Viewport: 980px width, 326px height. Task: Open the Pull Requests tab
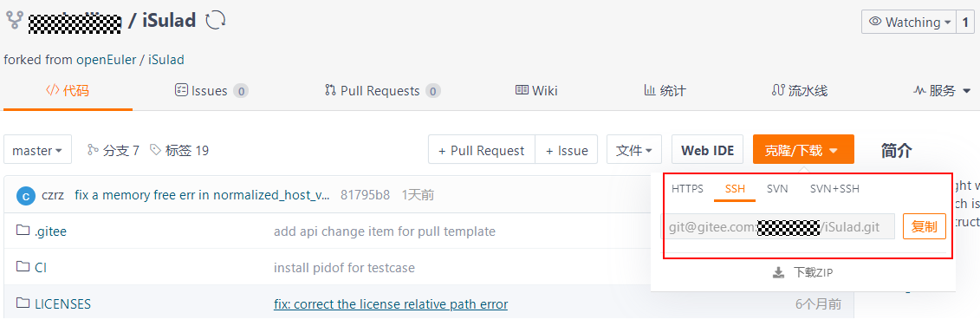[382, 91]
